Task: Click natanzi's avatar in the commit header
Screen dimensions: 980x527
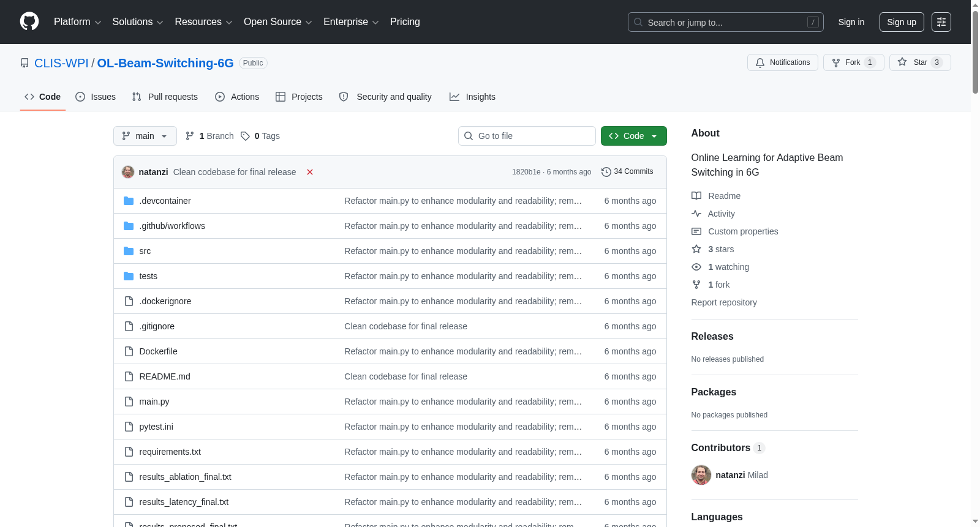Action: coord(128,172)
